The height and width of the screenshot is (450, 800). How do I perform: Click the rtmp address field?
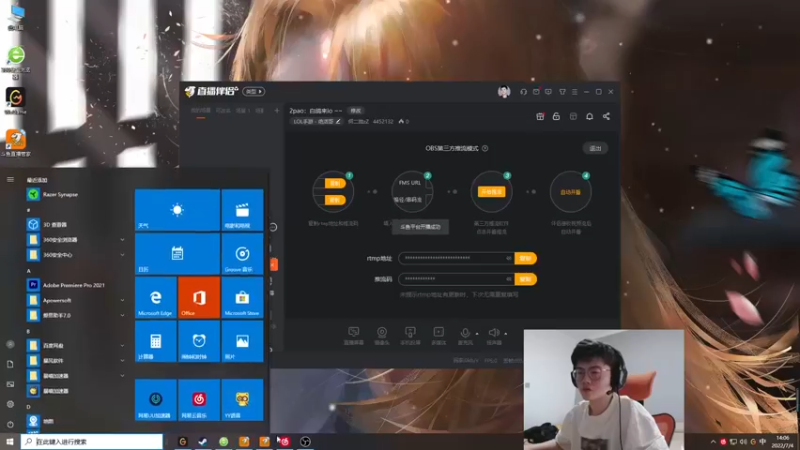click(x=457, y=258)
